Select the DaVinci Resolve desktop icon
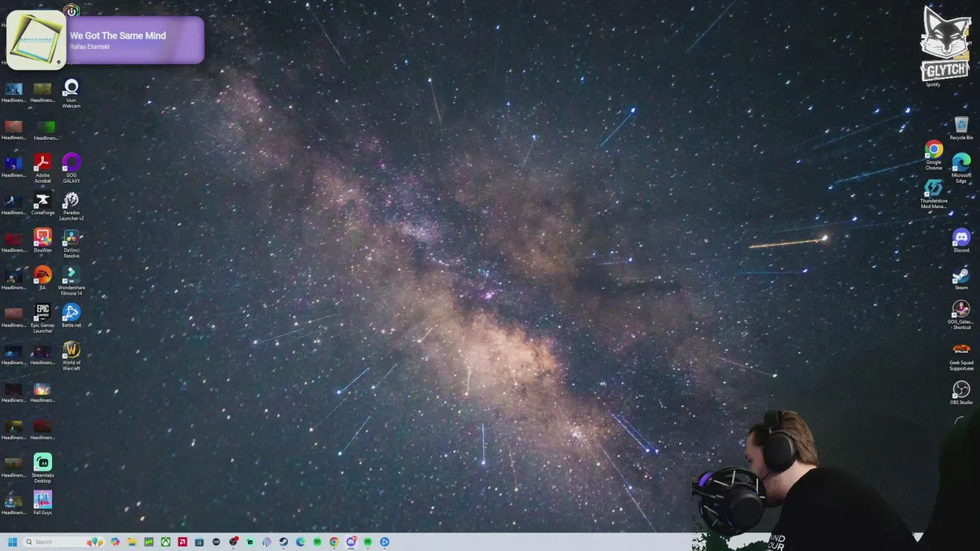Image resolution: width=980 pixels, height=551 pixels. [71, 243]
